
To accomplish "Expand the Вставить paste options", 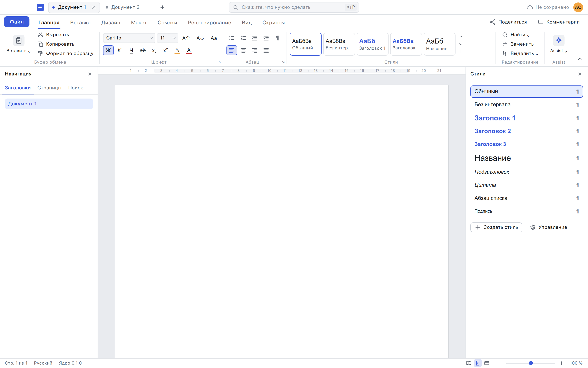I will click(18, 51).
